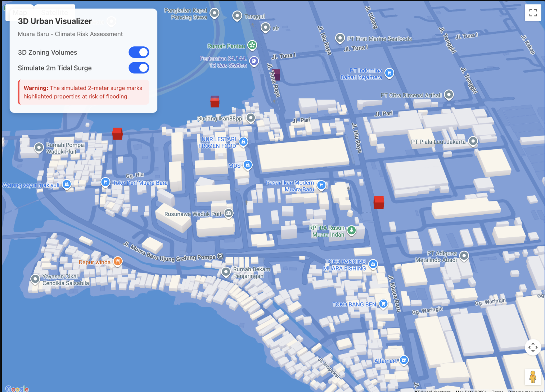This screenshot has height=392, width=545.
Task: Click the PT Piala Laut Jakarta label
Action: [438, 142]
